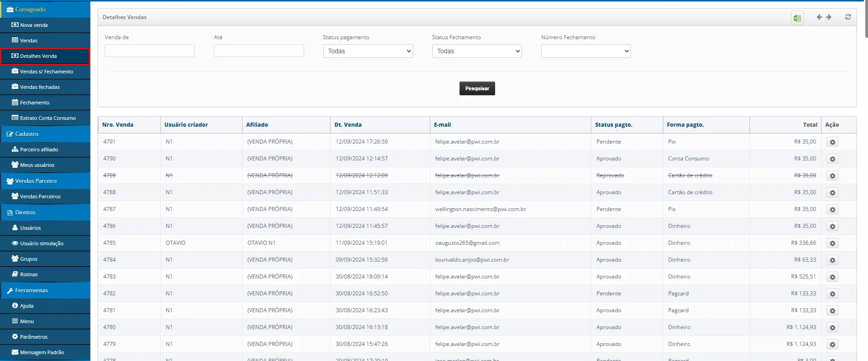Screen dimensions: 868x361
Task: Click the right arrow navigation icon
Action: 829,17
